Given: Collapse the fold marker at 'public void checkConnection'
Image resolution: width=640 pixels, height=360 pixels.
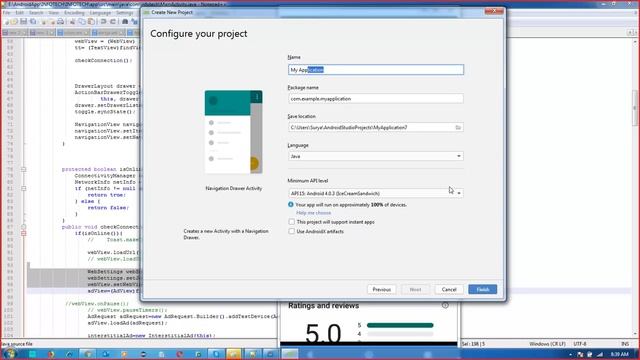Looking at the screenshot, I should (x=24, y=227).
